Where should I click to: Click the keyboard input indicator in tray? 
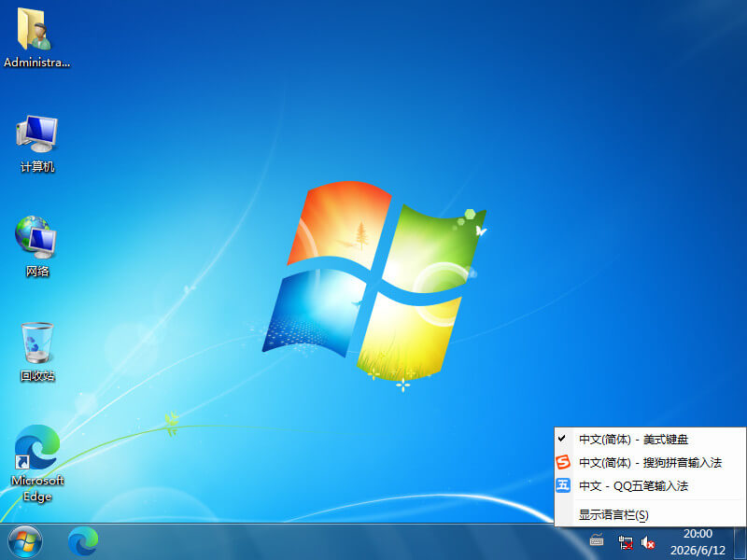597,540
